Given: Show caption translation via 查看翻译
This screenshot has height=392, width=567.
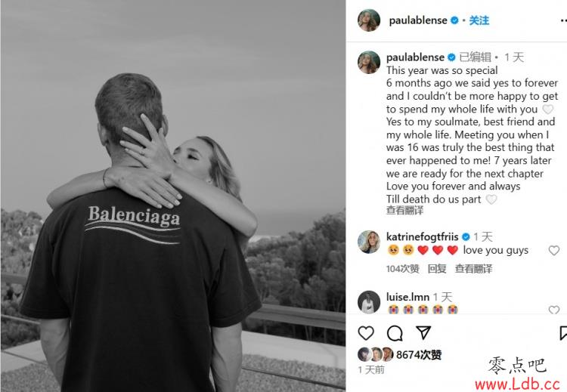Looking at the screenshot, I should (404, 210).
